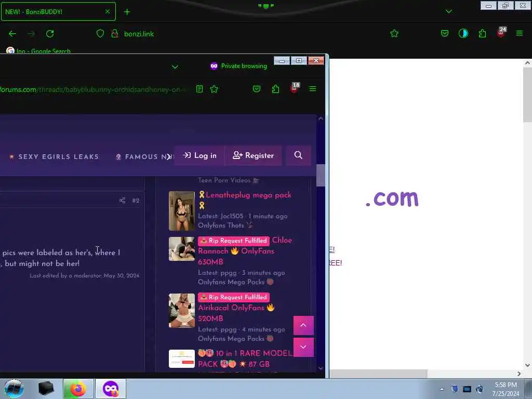Open post permalink #2

click(136, 201)
